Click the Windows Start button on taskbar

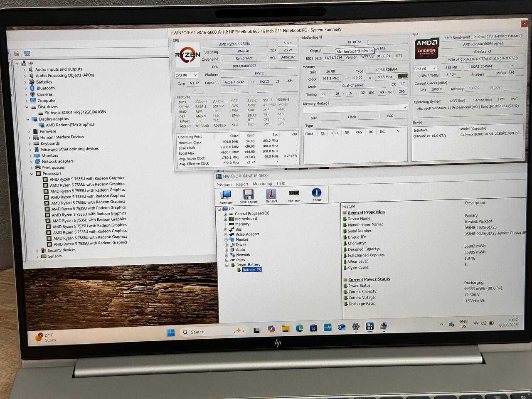(171, 332)
